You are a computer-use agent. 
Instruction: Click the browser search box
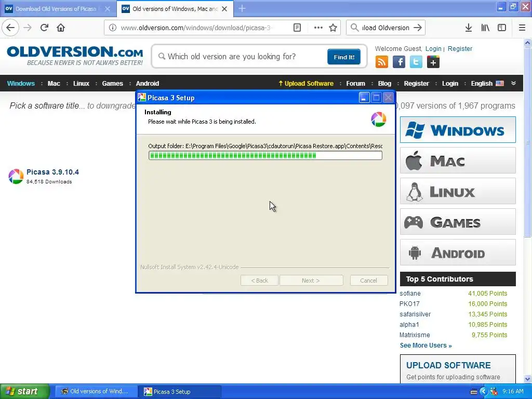tap(385, 28)
